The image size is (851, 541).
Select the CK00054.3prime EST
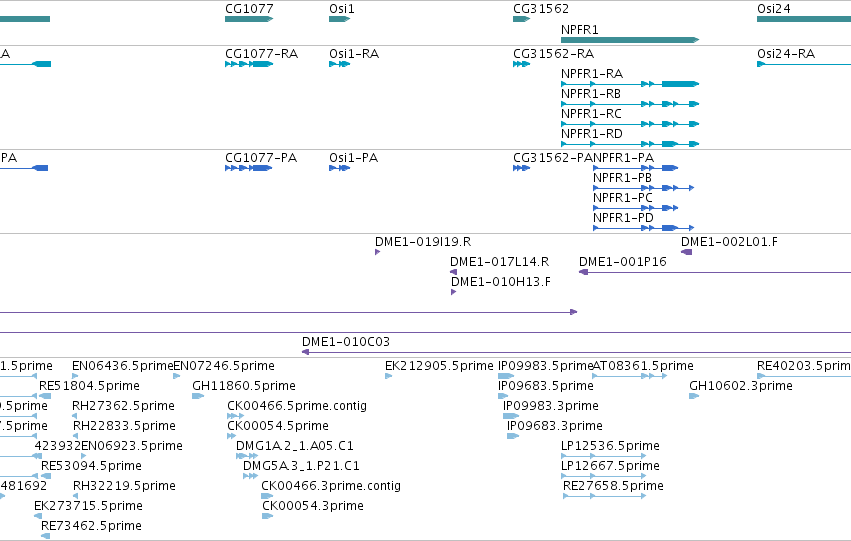(x=267, y=515)
